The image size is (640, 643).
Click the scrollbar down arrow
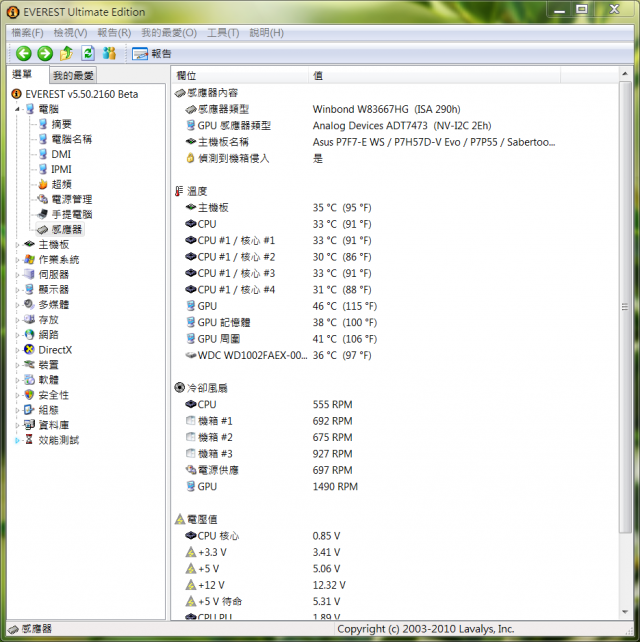point(625,612)
